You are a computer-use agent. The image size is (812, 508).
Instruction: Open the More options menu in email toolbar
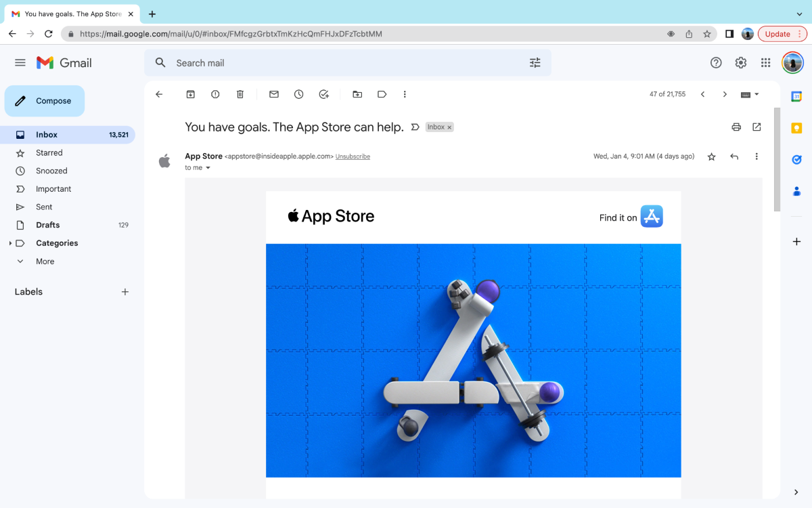[x=405, y=94]
